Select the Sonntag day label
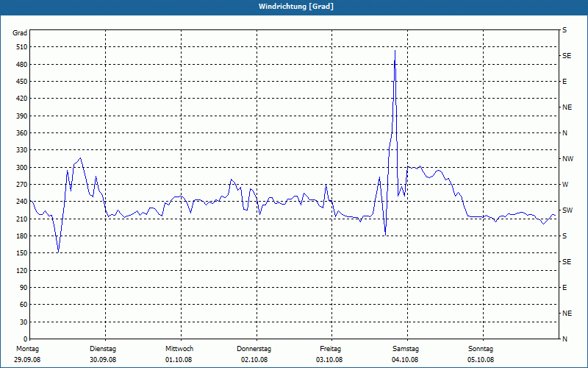Viewport: 588px width, 368px height. point(481,349)
